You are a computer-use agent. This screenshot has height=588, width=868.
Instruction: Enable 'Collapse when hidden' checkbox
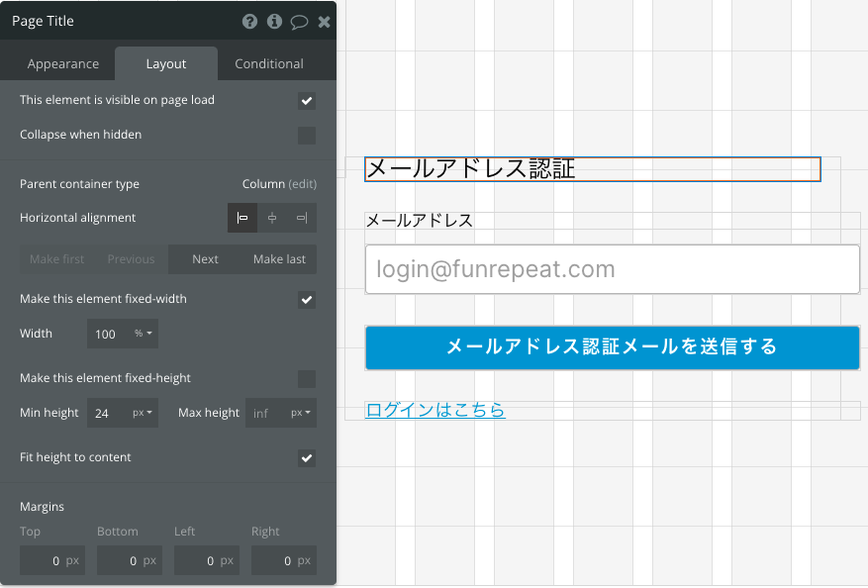pyautogui.click(x=307, y=135)
